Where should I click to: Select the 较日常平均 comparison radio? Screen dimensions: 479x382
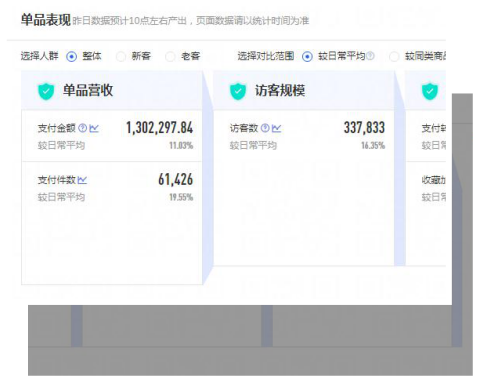pos(307,56)
